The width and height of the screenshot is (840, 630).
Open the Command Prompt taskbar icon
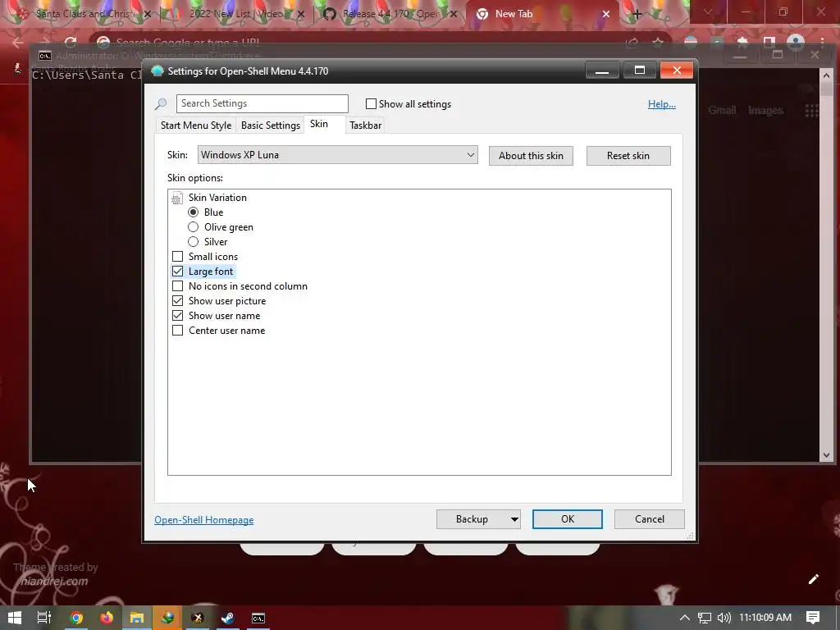tap(258, 618)
